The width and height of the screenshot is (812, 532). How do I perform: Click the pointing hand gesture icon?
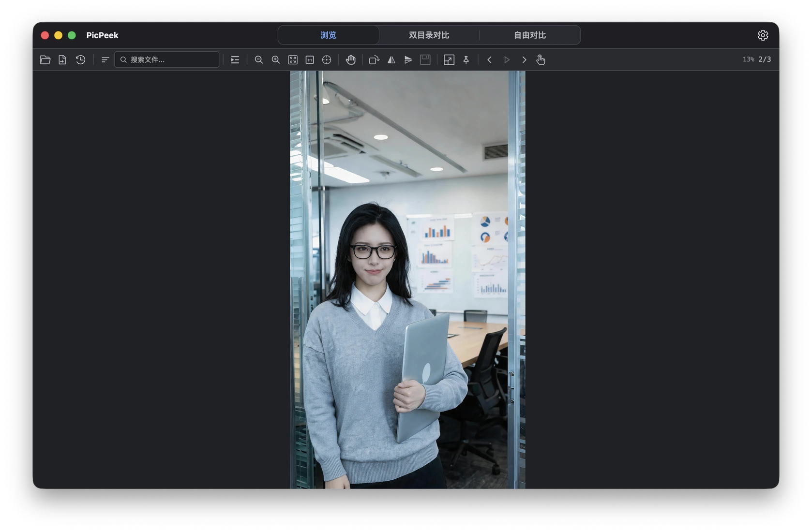[541, 59]
